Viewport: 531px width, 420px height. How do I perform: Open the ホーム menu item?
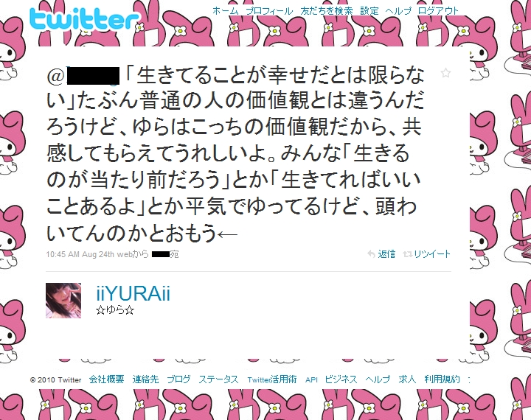(x=226, y=11)
